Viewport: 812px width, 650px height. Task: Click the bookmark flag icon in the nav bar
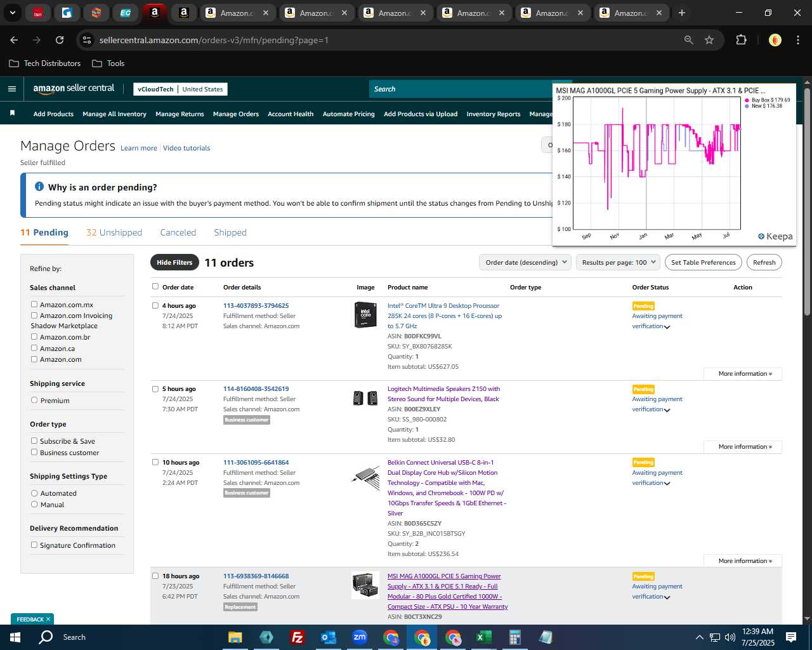12,114
